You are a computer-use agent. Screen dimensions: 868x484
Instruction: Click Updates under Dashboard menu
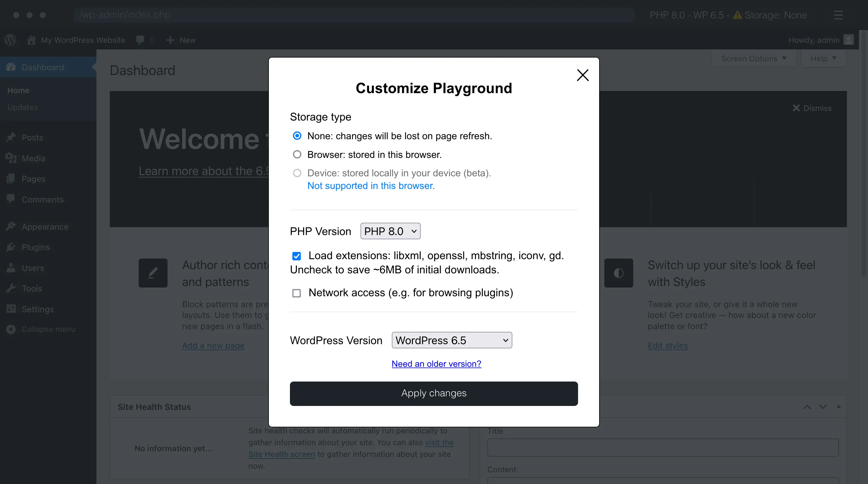[23, 107]
